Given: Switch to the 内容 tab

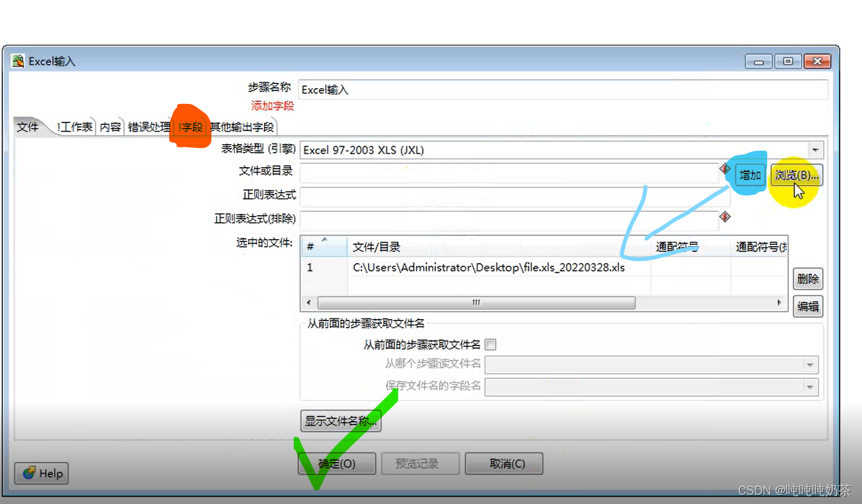Looking at the screenshot, I should [111, 127].
